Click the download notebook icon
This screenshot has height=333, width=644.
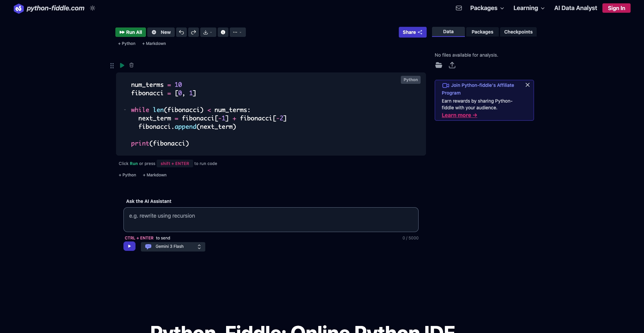(206, 32)
